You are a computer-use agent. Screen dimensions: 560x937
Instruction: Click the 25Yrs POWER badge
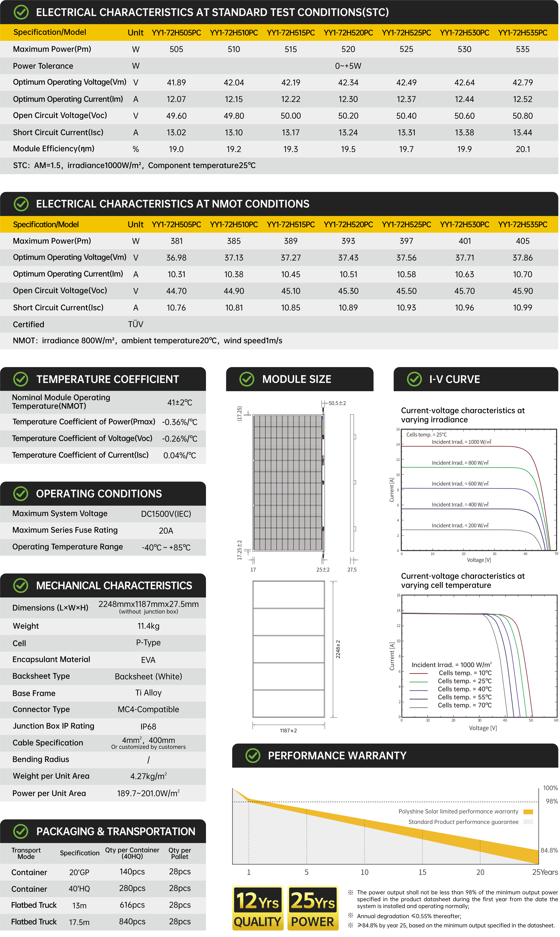coord(313,908)
